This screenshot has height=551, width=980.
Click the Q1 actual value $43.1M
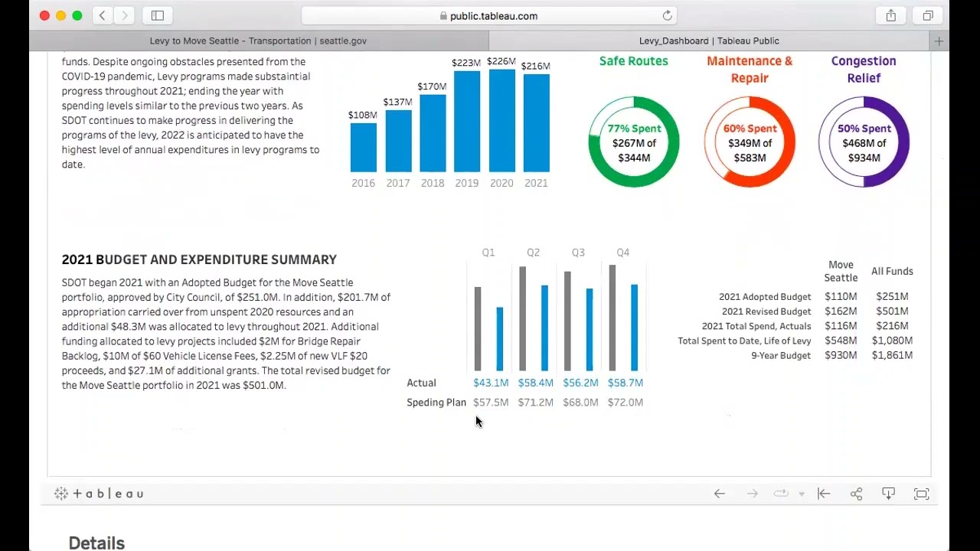point(491,383)
